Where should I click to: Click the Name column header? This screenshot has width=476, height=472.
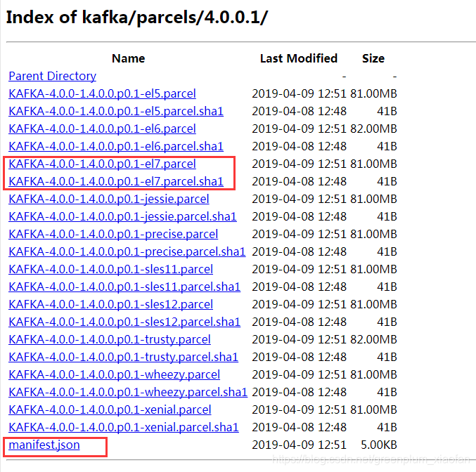[129, 58]
